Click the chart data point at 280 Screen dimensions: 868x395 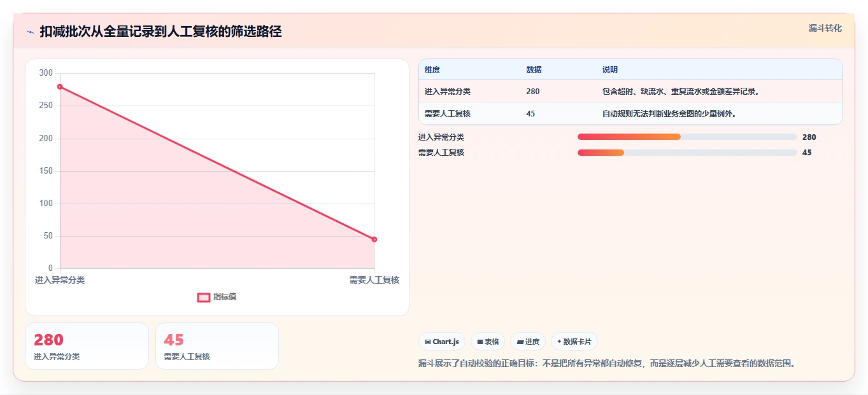click(60, 87)
